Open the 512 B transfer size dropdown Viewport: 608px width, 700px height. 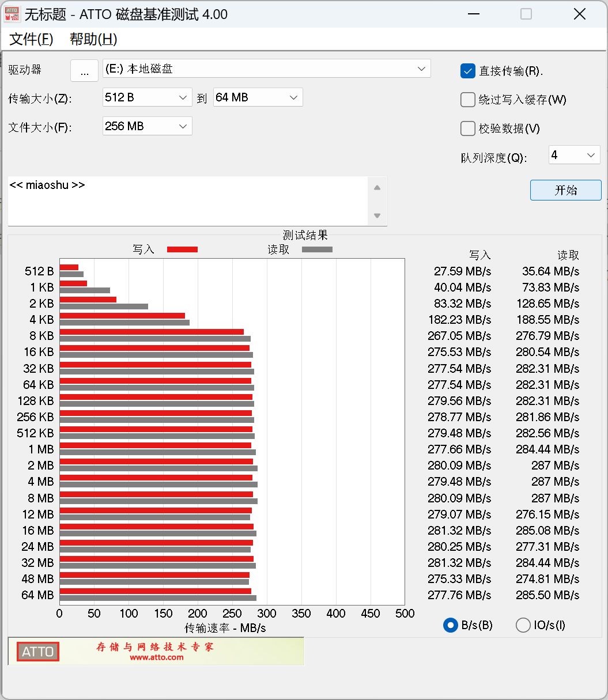(x=148, y=97)
